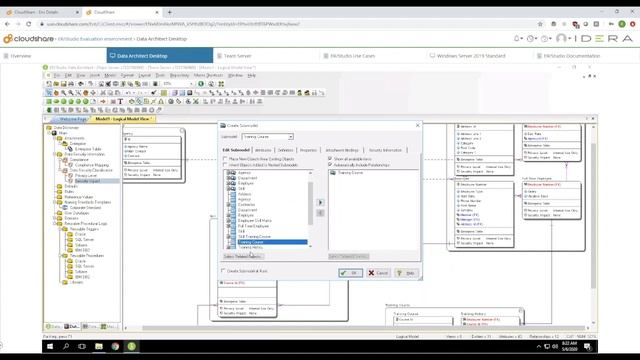Select the Edit Submodel tab
Image resolution: width=640 pixels, height=360 pixels.
click(x=236, y=150)
